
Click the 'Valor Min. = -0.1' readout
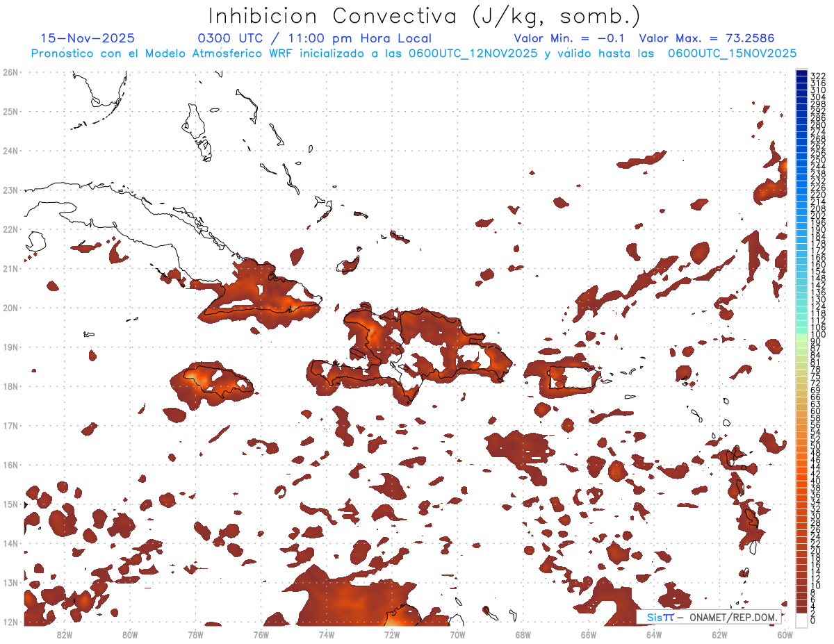pyautogui.click(x=569, y=38)
